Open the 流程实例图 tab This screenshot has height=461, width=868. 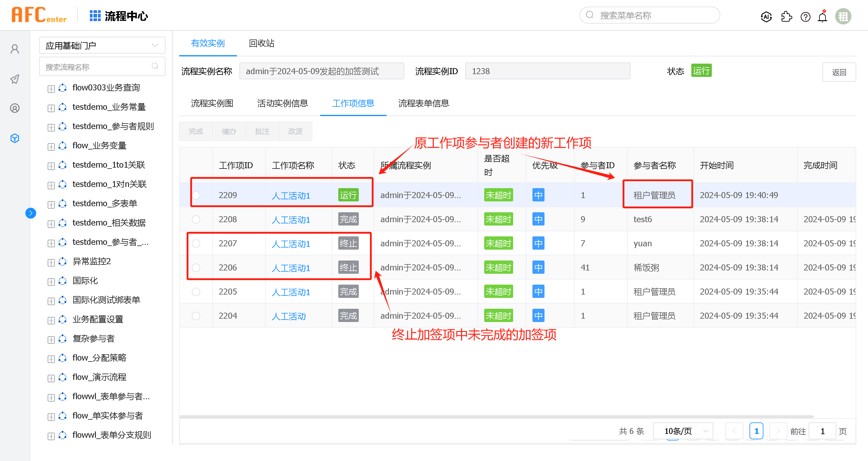212,103
